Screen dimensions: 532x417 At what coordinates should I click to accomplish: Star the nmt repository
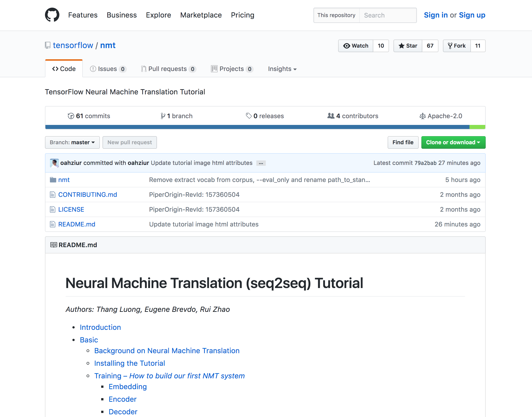(x=408, y=46)
